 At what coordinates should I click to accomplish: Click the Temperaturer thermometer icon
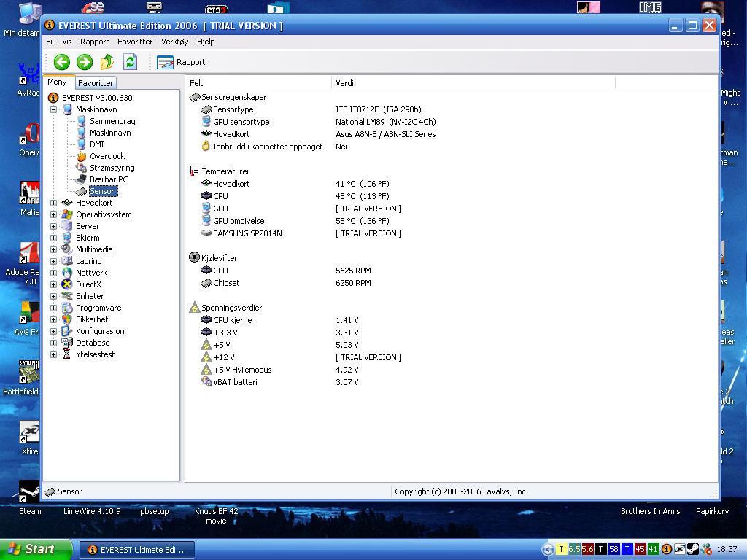194,171
